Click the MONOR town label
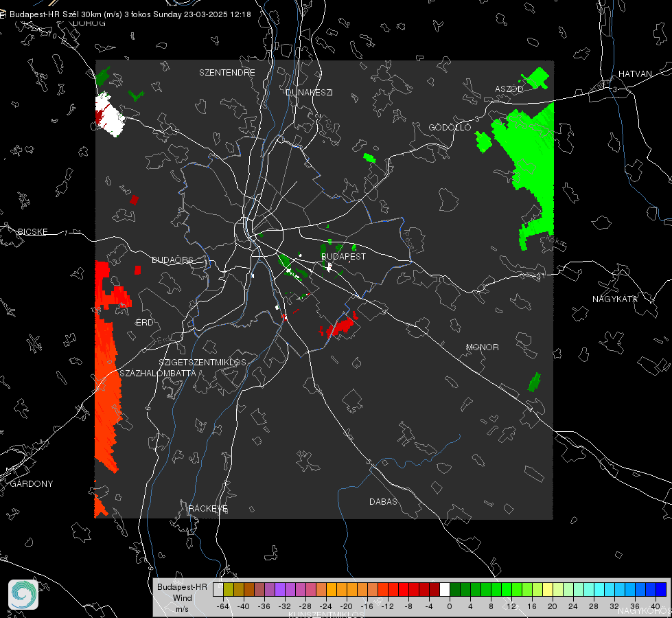The width and height of the screenshot is (672, 618). (x=482, y=347)
